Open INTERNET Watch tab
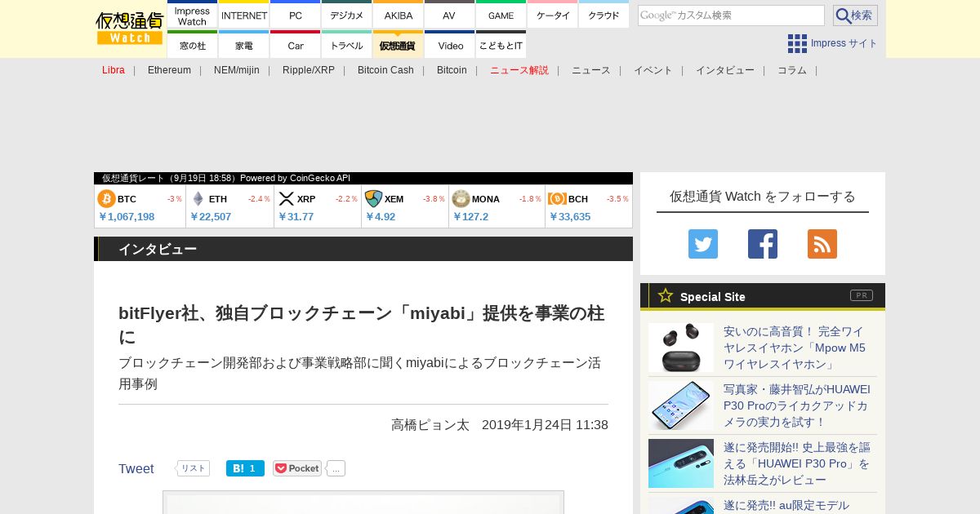The height and width of the screenshot is (514, 980). [x=244, y=16]
